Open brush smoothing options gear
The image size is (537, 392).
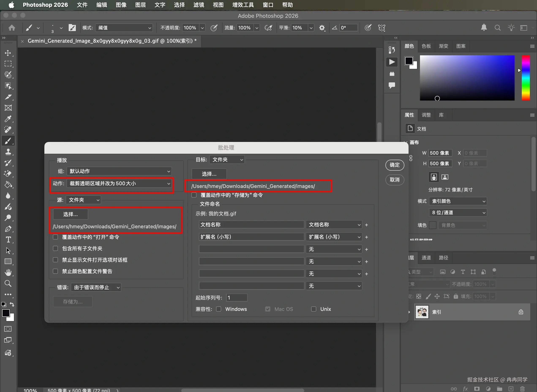[x=322, y=28]
